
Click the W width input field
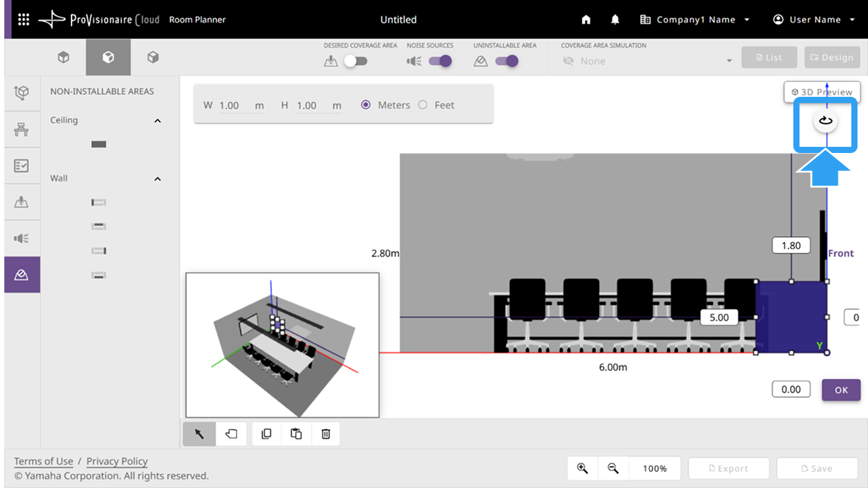[x=241, y=105]
